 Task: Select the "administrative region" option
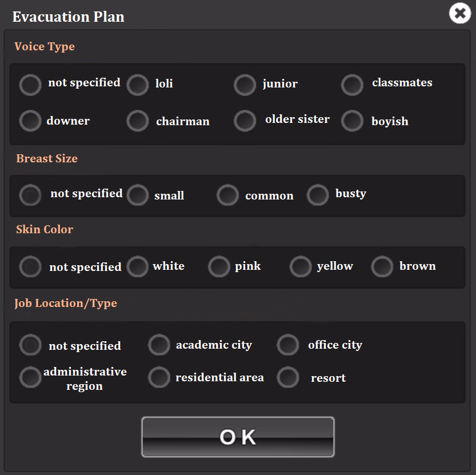pyautogui.click(x=30, y=377)
